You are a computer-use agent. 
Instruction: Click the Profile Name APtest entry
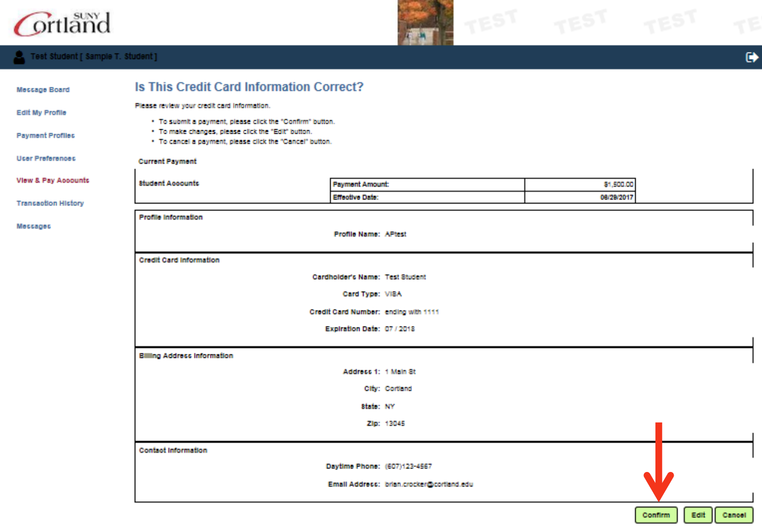click(396, 234)
